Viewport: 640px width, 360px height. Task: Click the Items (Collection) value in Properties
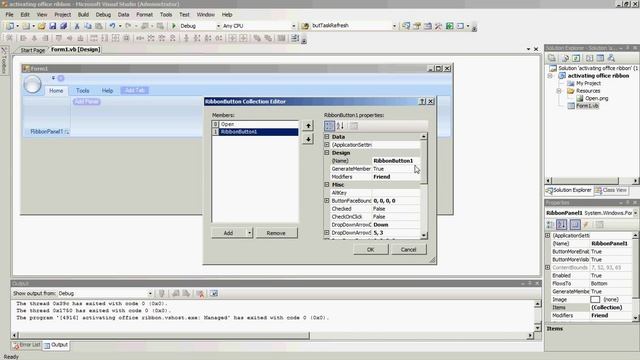(612, 307)
